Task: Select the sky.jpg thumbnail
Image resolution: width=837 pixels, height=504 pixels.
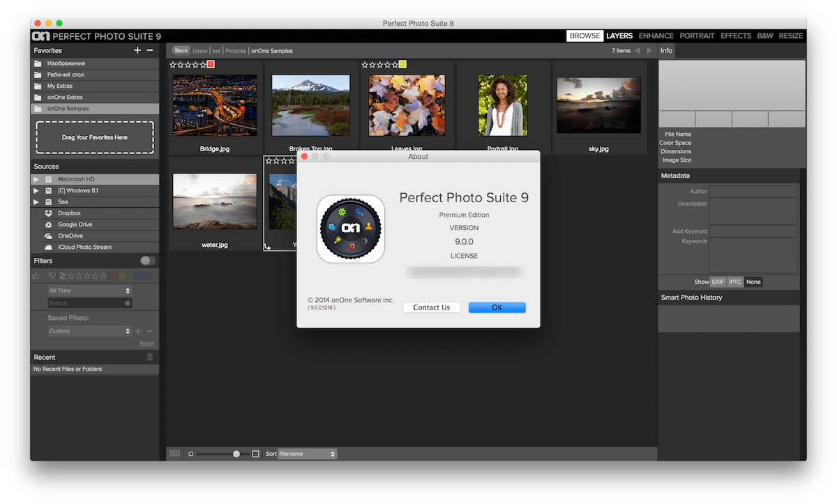Action: pos(599,105)
